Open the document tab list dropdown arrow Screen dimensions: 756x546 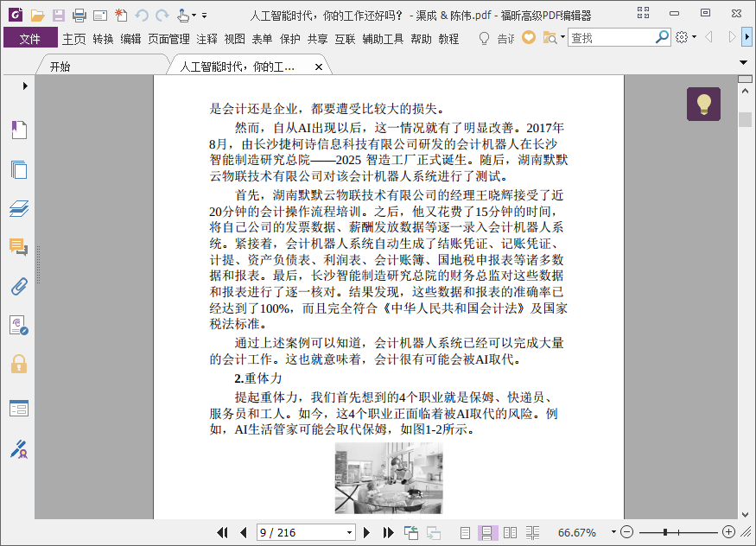click(x=743, y=63)
